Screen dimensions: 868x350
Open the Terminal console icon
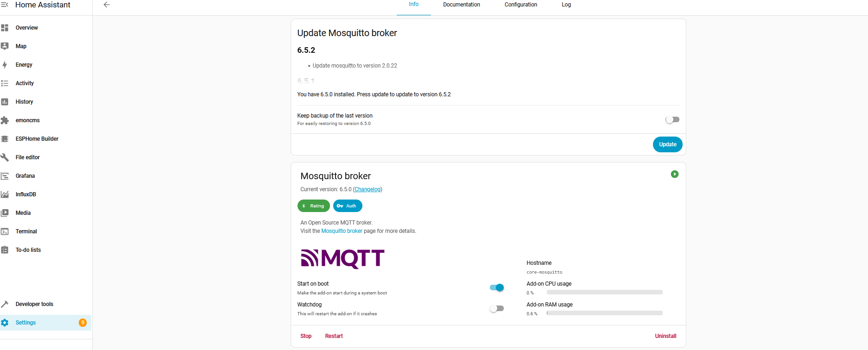click(5, 231)
